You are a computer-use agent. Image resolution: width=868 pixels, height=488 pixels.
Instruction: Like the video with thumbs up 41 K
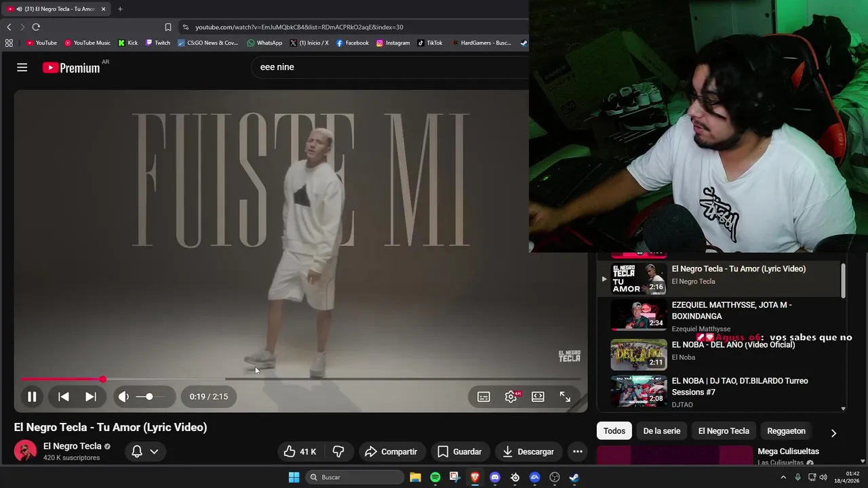300,451
